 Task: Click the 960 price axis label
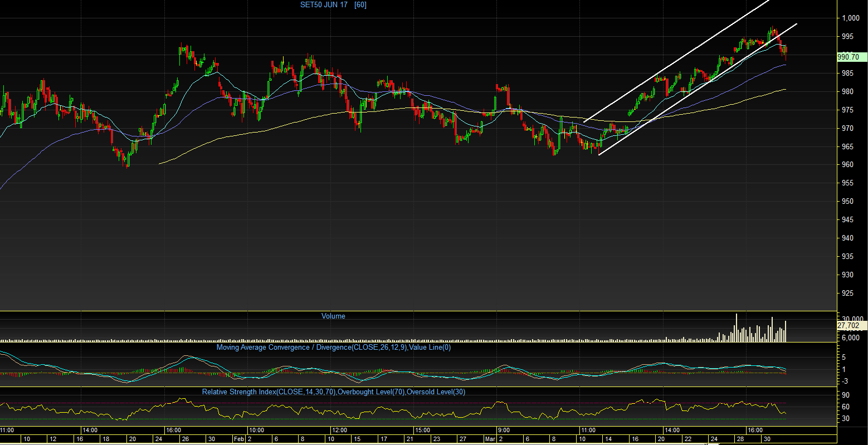pos(847,165)
